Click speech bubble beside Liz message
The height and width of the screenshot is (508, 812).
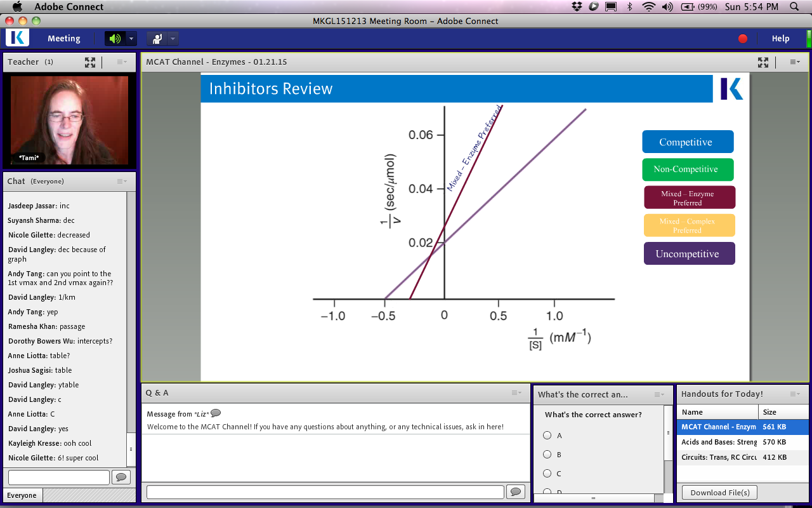click(216, 413)
